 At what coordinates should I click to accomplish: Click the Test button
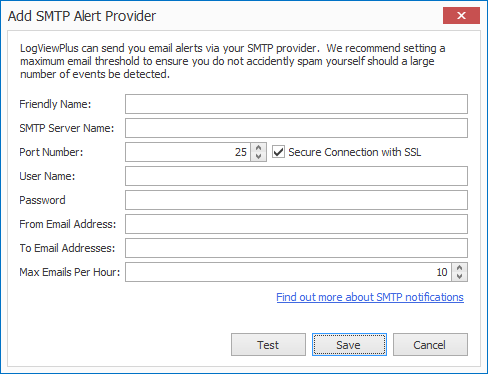pos(268,345)
